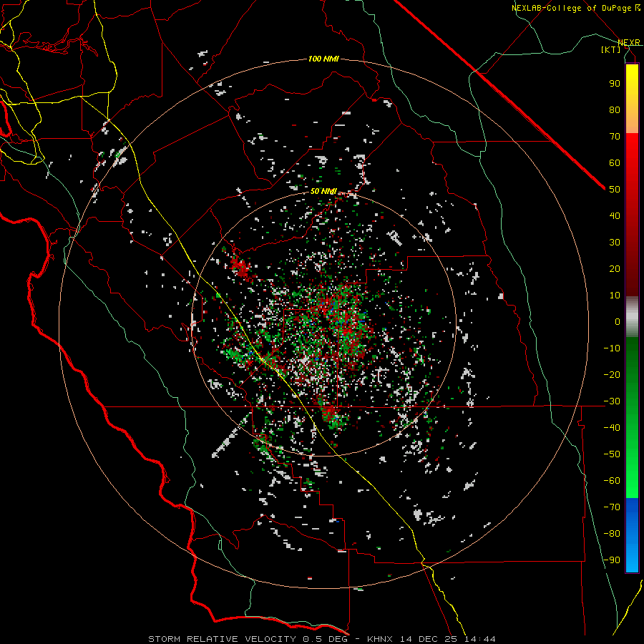644x644 pixels.
Task: Click the 20 value on velocity scale
Action: click(615, 268)
